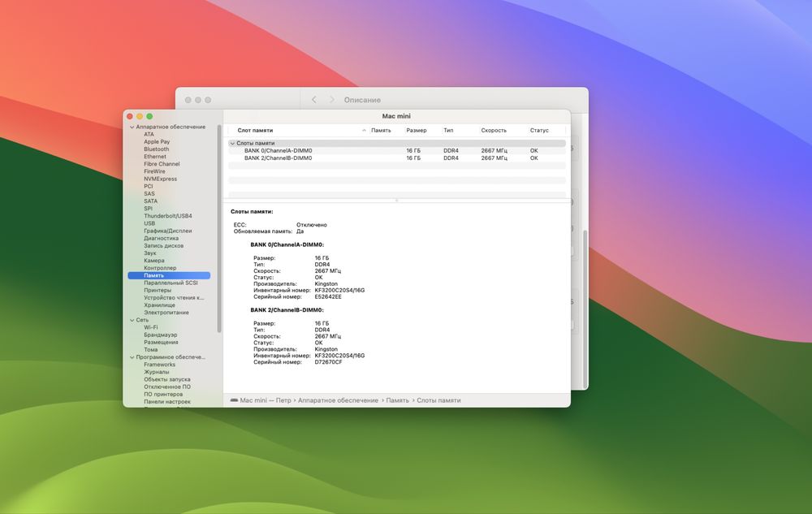Select Ethernet in the sidebar
Screen dimensions: 812x514
pos(155,157)
